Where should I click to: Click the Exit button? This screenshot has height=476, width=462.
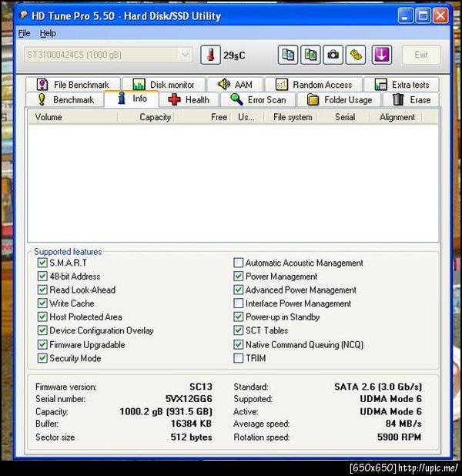tap(421, 55)
